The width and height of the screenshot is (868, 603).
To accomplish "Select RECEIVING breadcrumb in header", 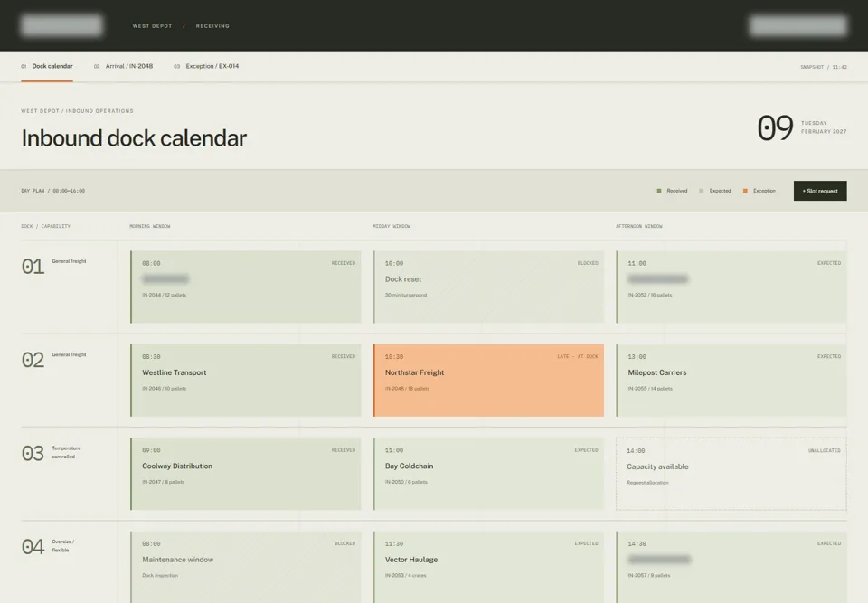I will pyautogui.click(x=212, y=26).
